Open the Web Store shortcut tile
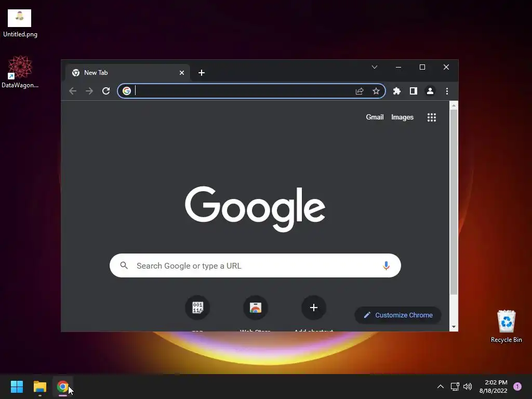 click(256, 308)
